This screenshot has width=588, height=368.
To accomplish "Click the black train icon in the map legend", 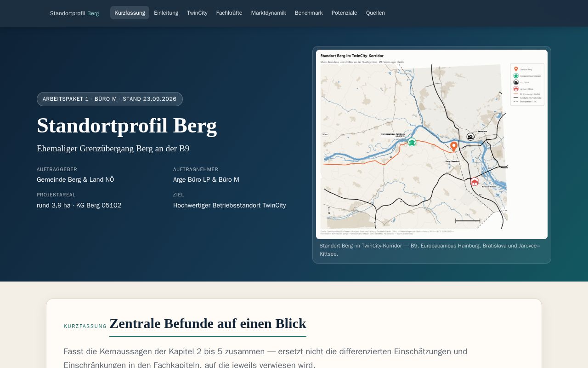I will pyautogui.click(x=516, y=82).
